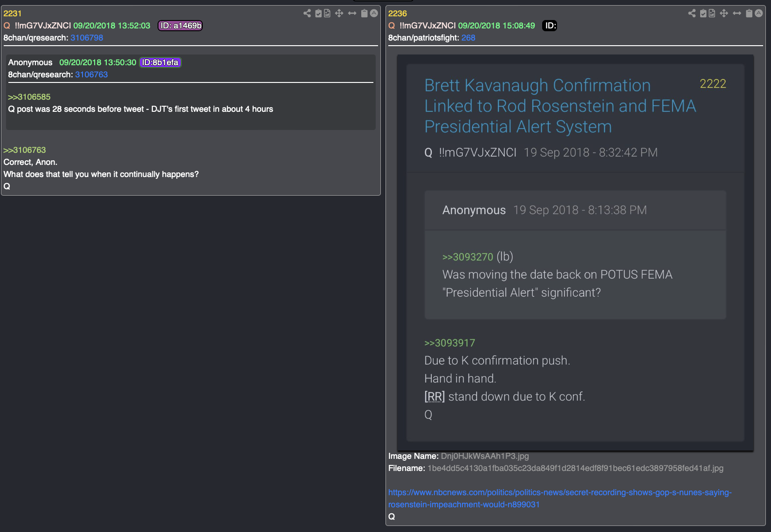The height and width of the screenshot is (532, 771).
Task: Click Q signature at bottom of post 2236
Action: pyautogui.click(x=392, y=517)
